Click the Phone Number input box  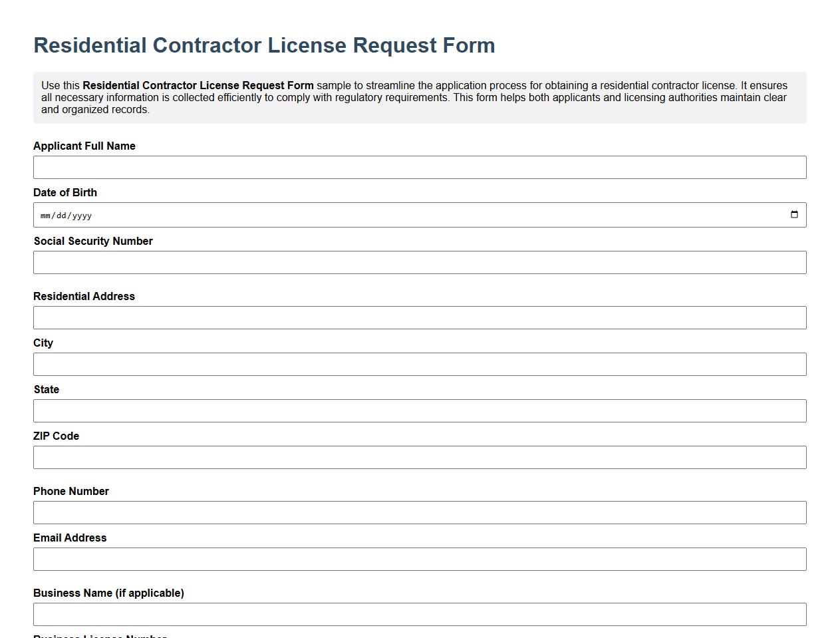click(x=419, y=512)
